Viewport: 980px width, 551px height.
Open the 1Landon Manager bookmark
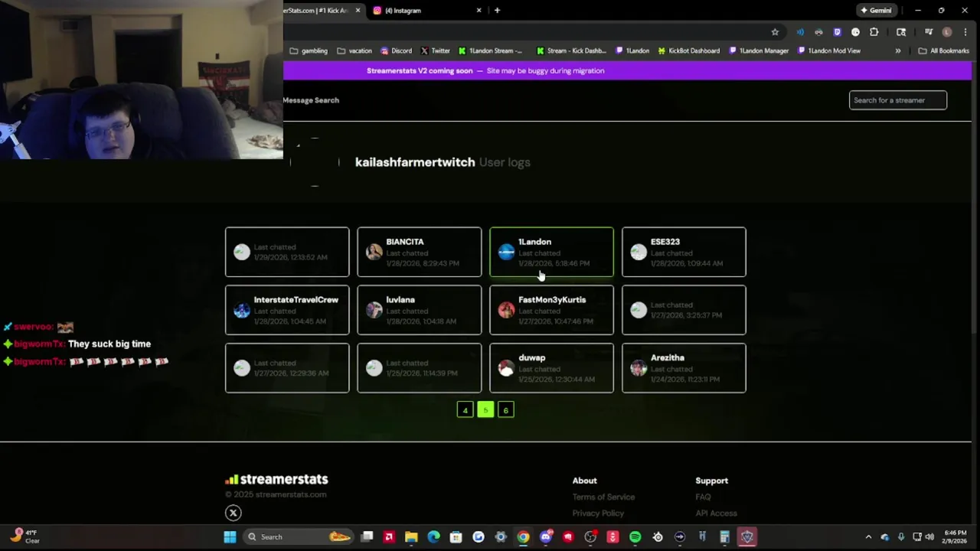coord(759,51)
